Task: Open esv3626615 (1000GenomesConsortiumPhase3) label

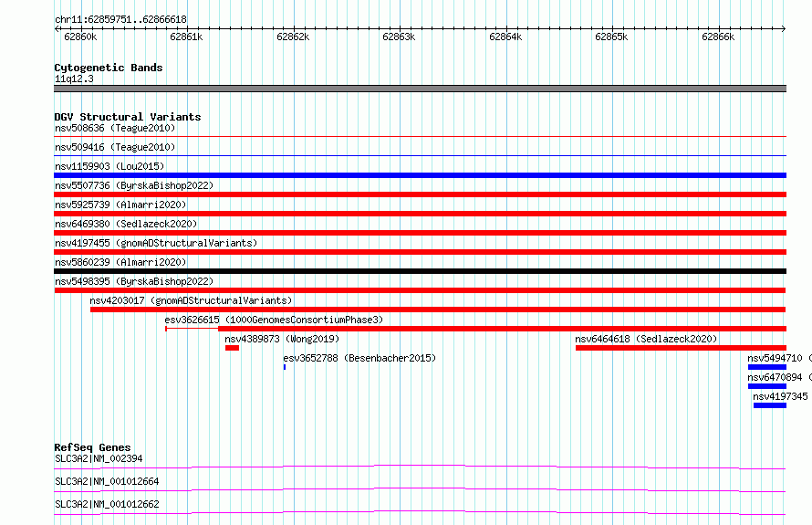Action: click(x=274, y=320)
